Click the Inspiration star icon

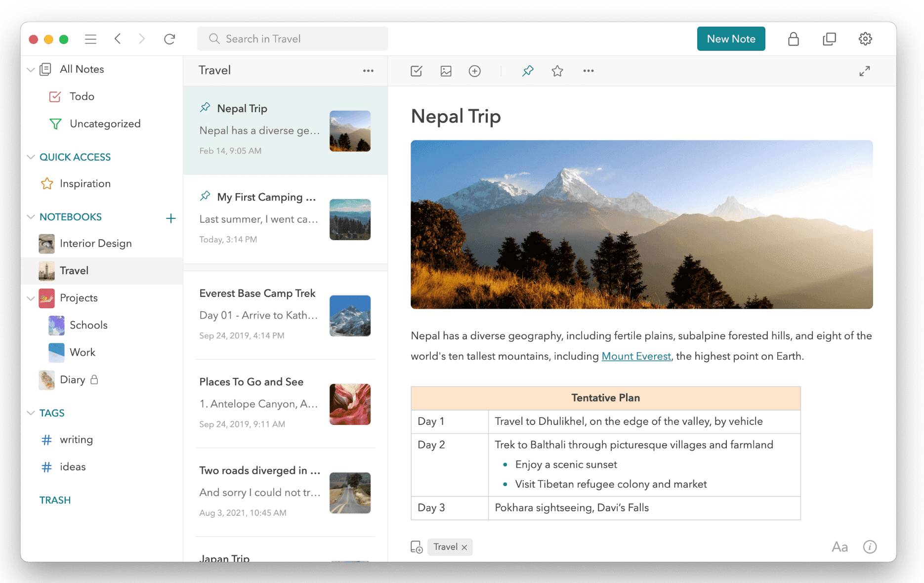point(47,184)
